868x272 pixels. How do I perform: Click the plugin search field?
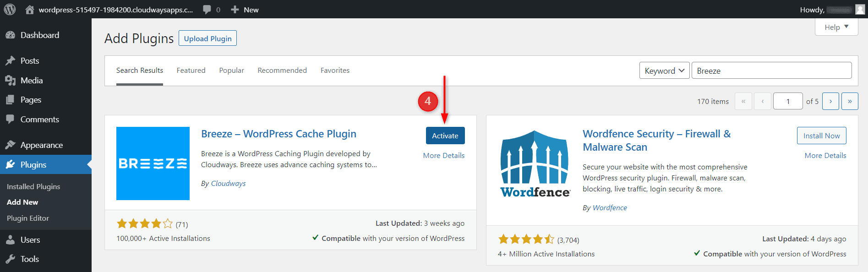771,71
